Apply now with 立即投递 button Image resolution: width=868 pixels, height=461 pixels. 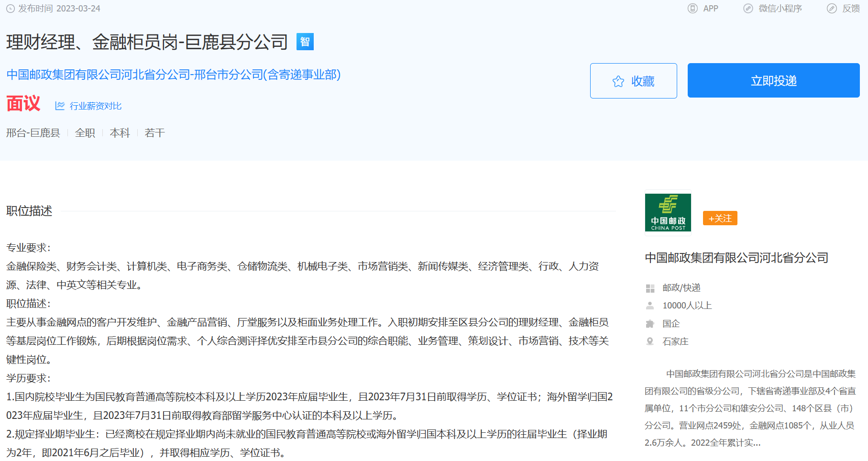(774, 80)
